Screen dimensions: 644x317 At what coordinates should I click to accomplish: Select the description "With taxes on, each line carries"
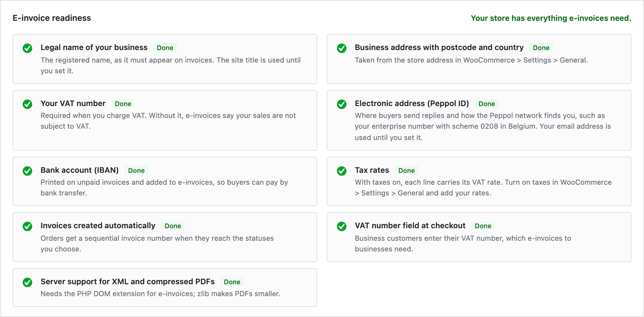[483, 188]
